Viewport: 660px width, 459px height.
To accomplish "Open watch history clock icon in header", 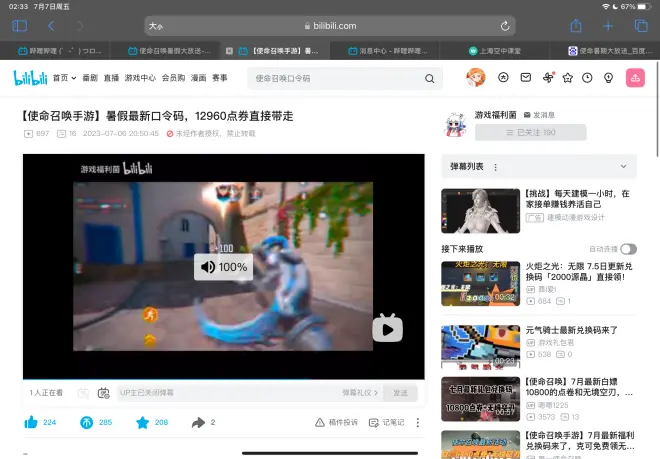I will [588, 77].
